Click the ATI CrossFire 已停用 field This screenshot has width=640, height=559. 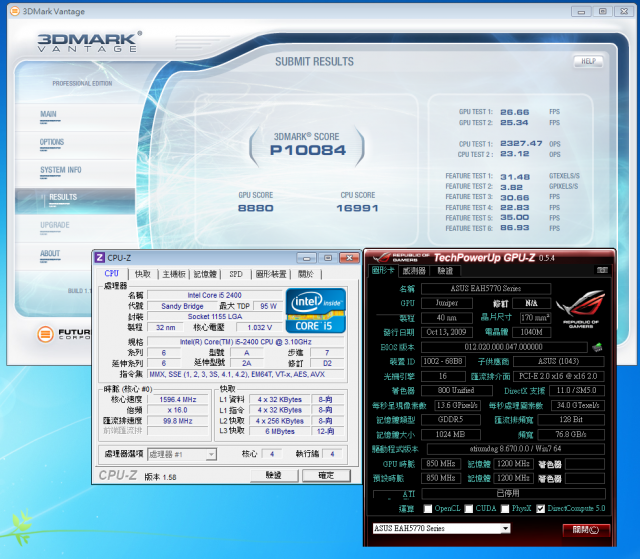click(513, 493)
